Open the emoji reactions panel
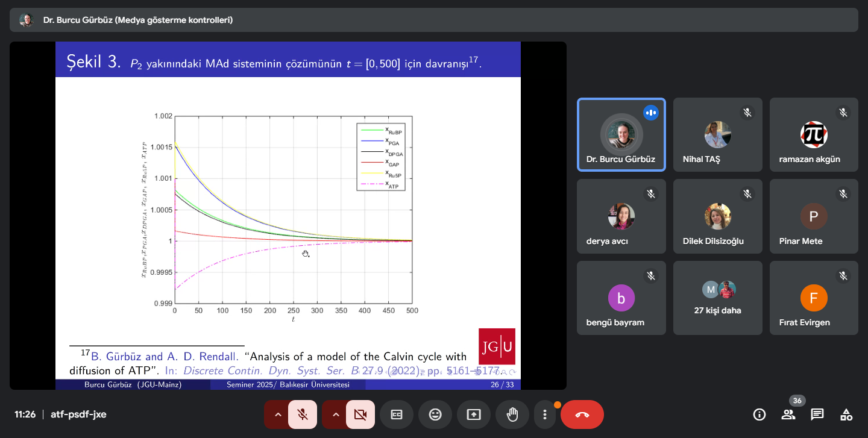This screenshot has height=438, width=868. [435, 415]
